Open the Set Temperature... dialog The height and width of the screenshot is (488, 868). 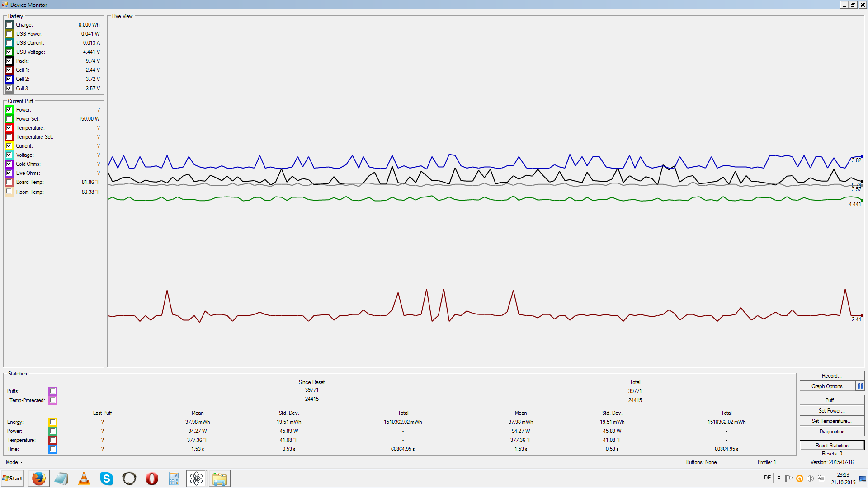tap(831, 421)
